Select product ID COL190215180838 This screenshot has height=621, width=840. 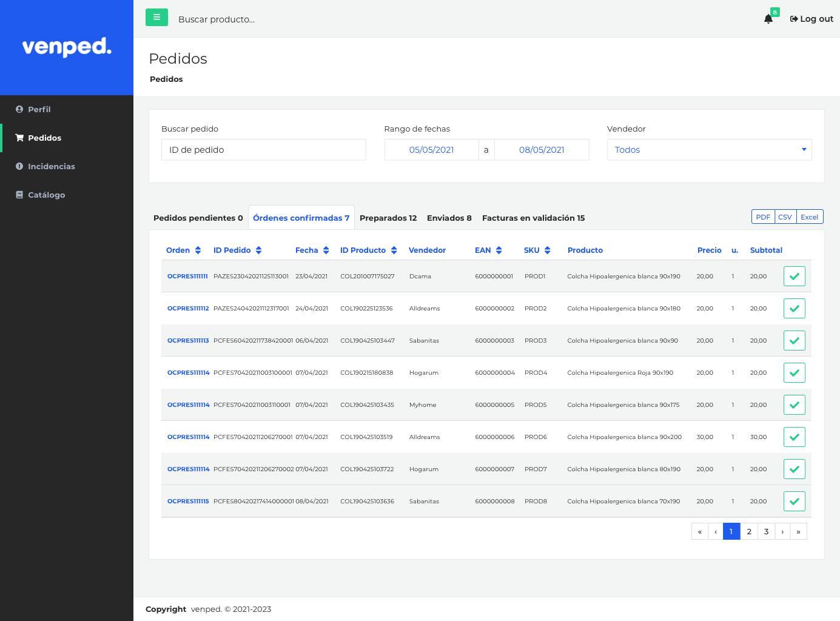[x=366, y=372]
